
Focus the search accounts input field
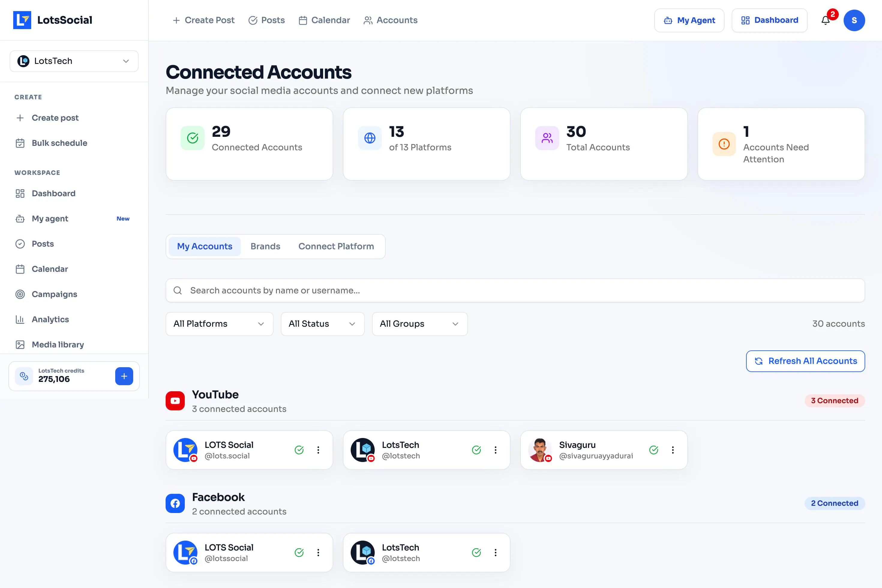pyautogui.click(x=515, y=290)
